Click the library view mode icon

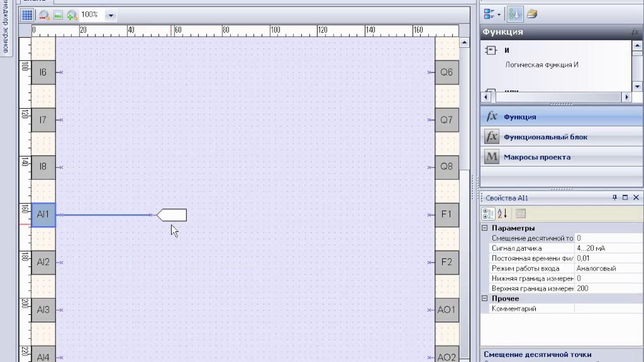[488, 14]
